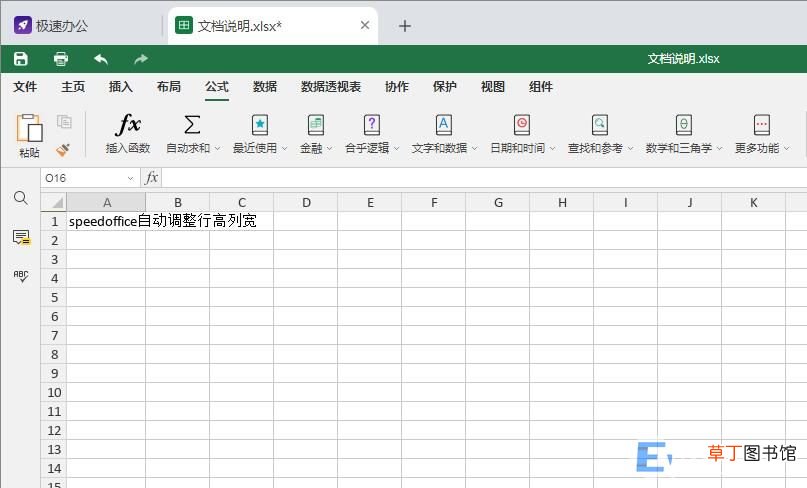Select column G header

[x=498, y=202]
